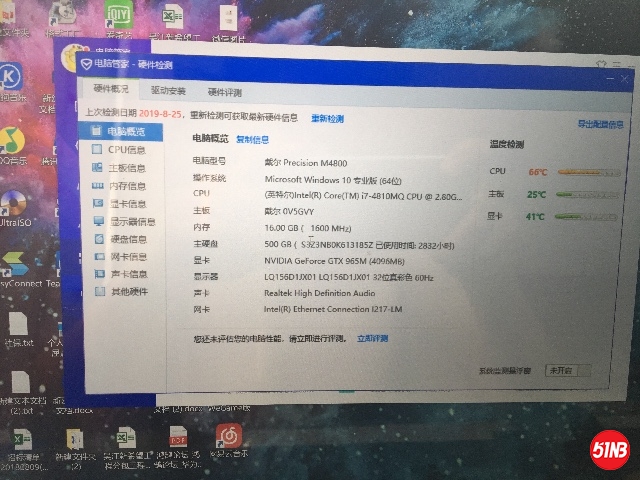Select 声卡信息 sound card entry
Screen dimensions: 640x480
pyautogui.click(x=124, y=274)
